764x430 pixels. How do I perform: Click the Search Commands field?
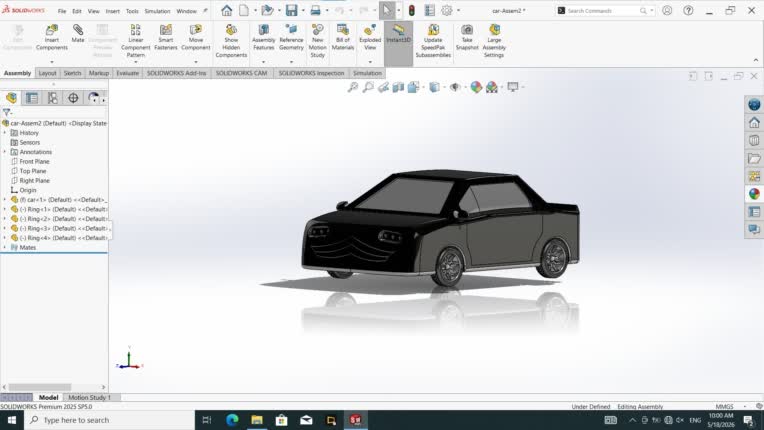(x=605, y=11)
